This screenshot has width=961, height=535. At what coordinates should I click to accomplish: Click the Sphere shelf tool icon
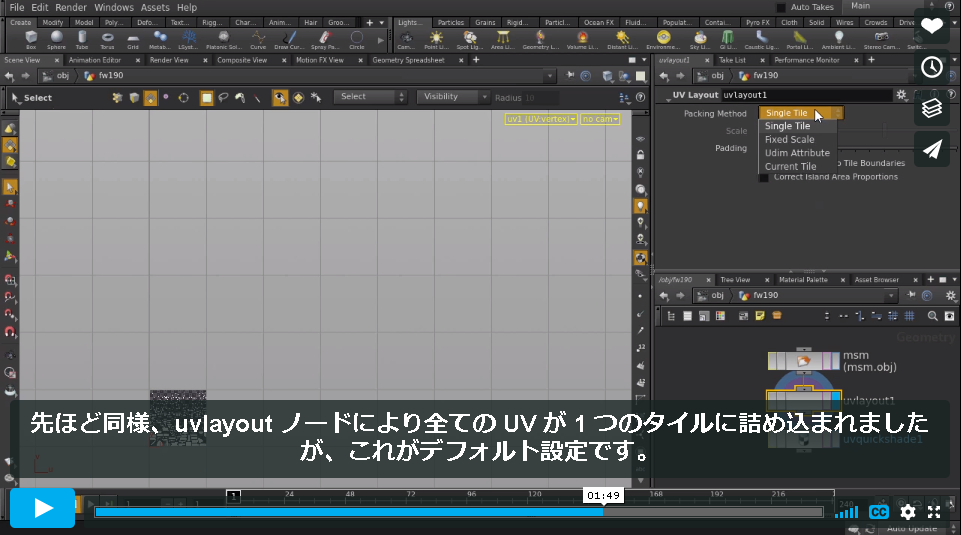click(x=56, y=39)
